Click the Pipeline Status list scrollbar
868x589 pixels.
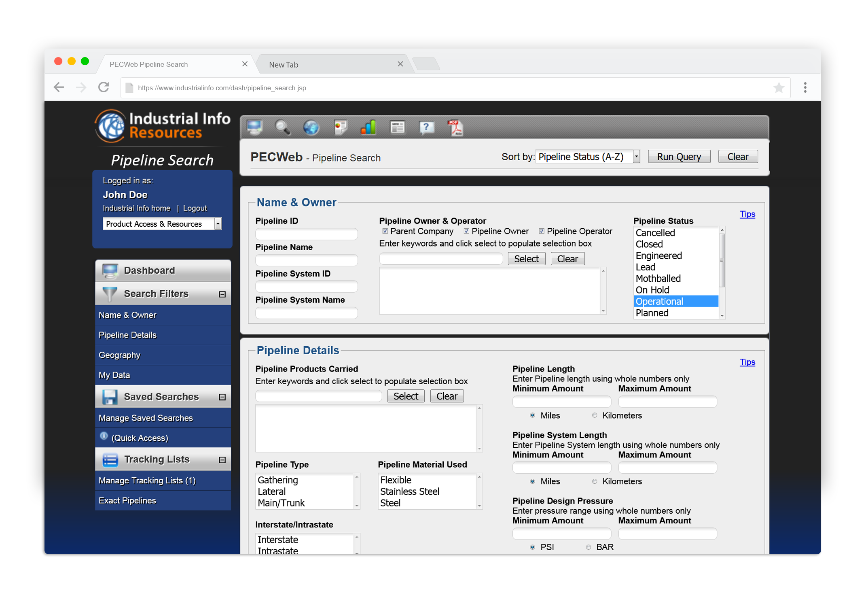point(722,273)
